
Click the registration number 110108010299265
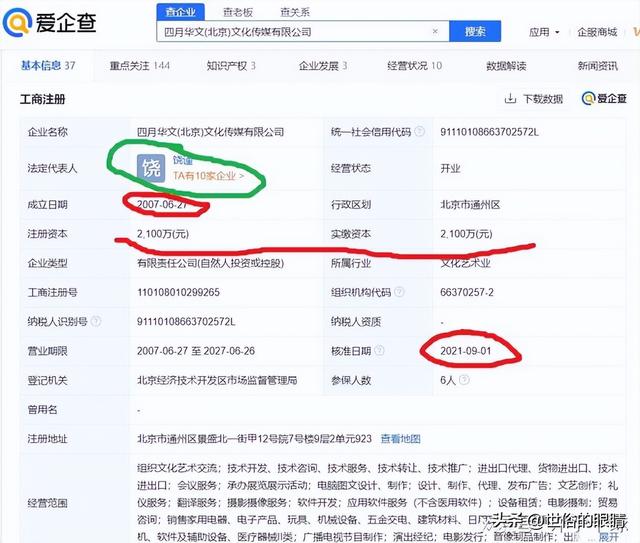tap(178, 292)
